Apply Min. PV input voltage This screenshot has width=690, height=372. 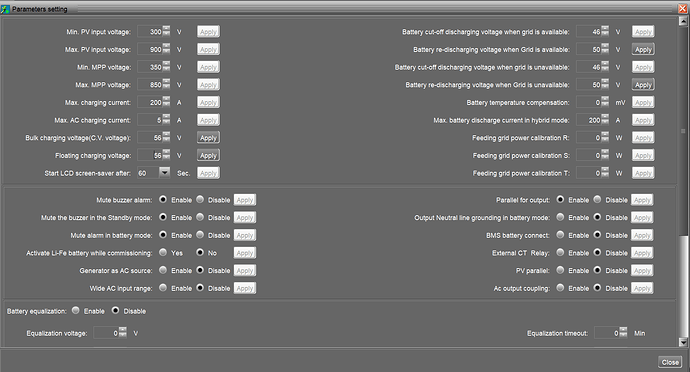tap(208, 32)
